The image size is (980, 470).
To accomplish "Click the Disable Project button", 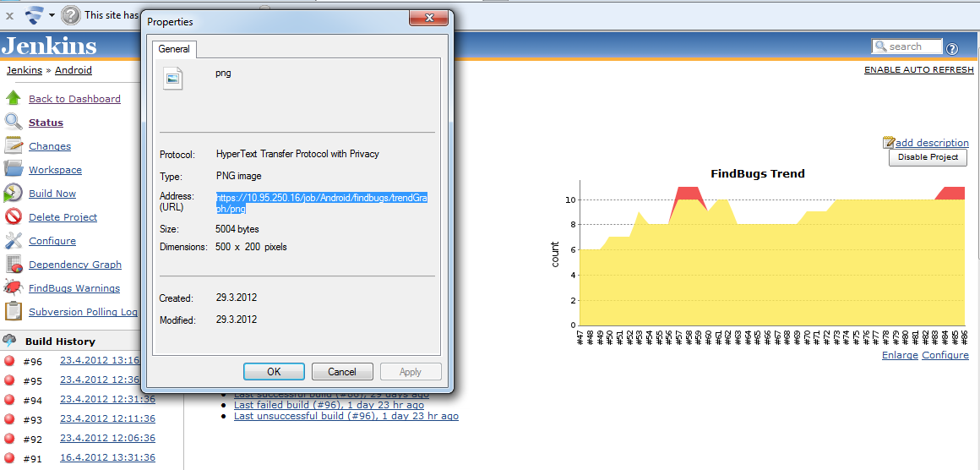I will (x=928, y=157).
